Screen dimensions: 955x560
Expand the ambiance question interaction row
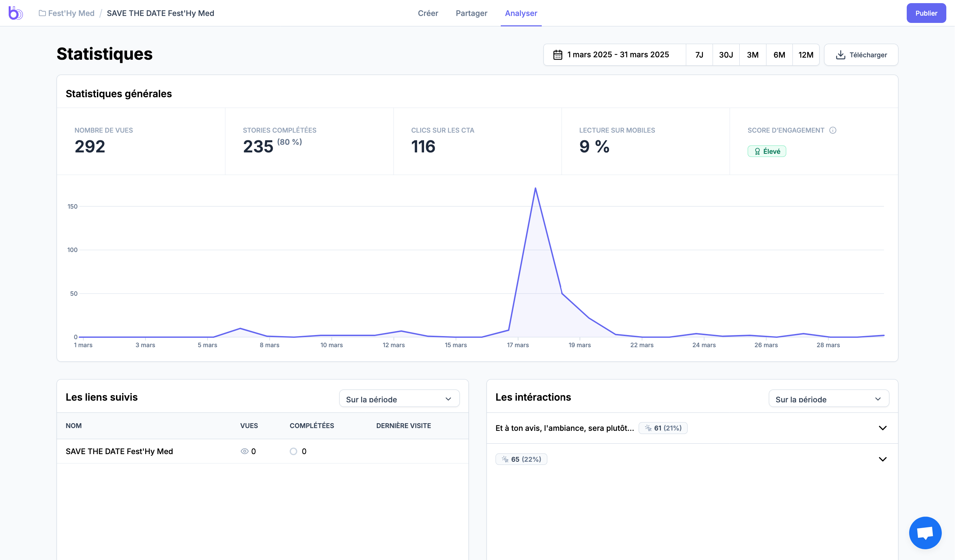coord(882,428)
